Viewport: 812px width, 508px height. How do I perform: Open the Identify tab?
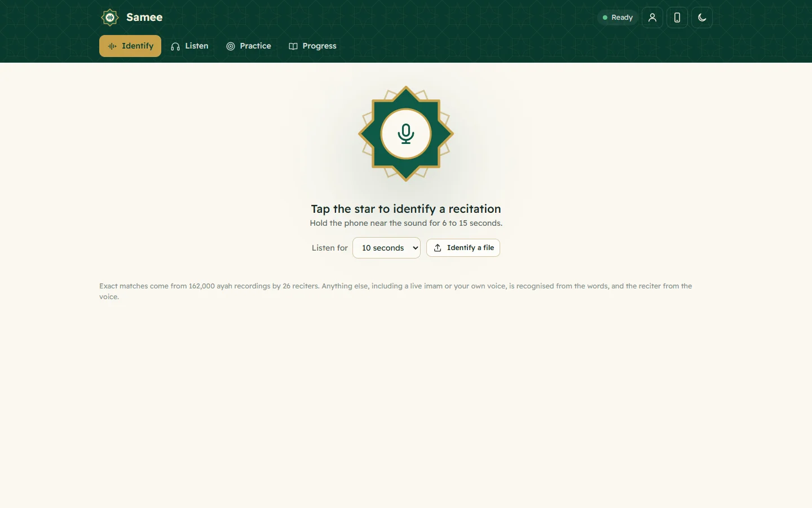[x=130, y=46]
